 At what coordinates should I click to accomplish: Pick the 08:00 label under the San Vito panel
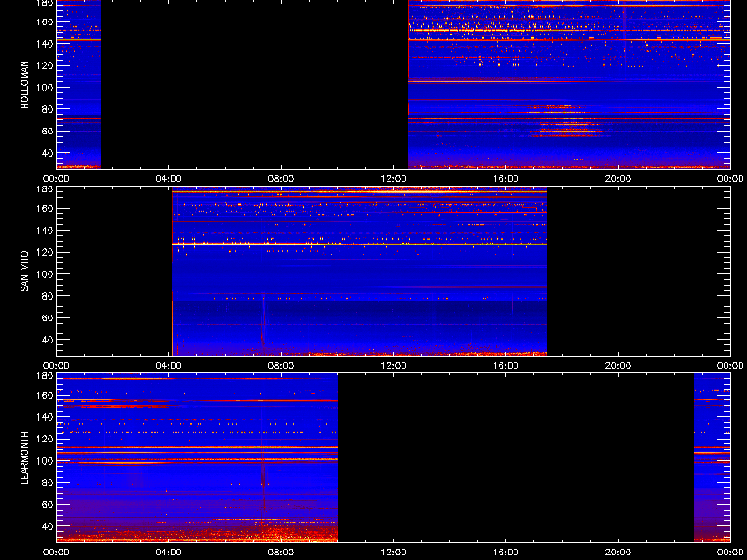point(281,366)
